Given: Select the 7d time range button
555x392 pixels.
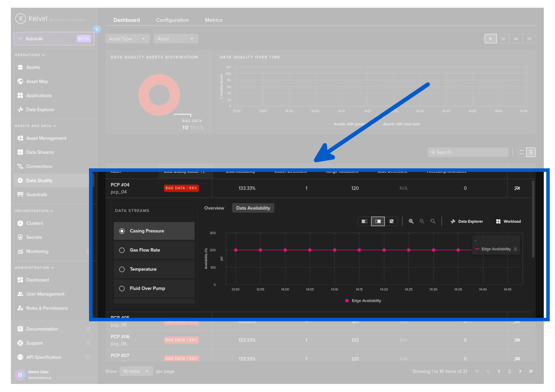Looking at the screenshot, I should [529, 39].
